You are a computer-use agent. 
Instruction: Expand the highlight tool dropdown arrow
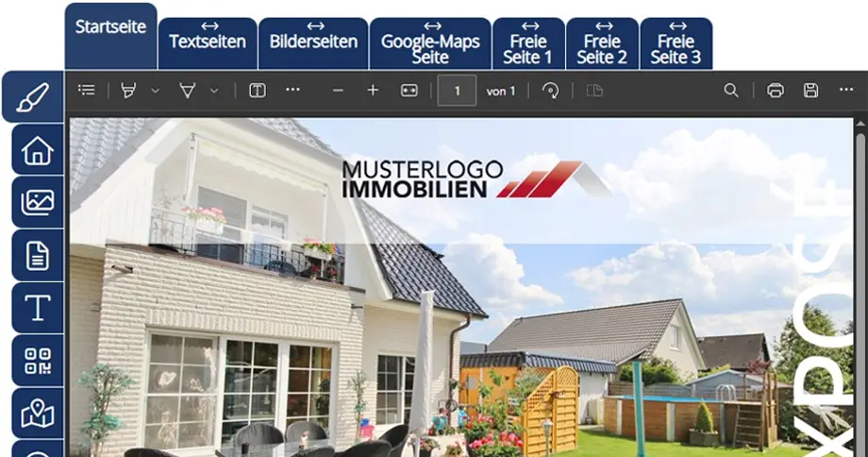click(156, 91)
